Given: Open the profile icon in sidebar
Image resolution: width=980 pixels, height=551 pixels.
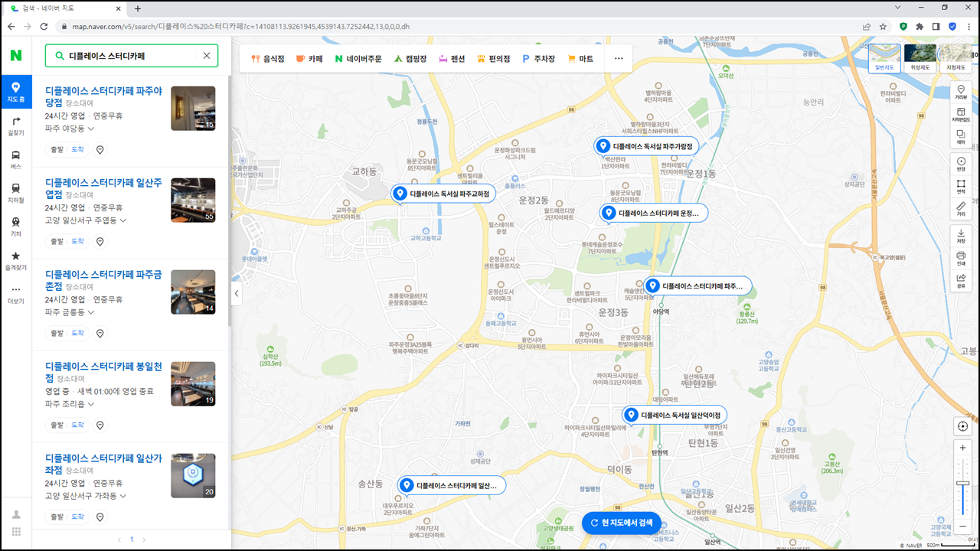Looking at the screenshot, I should 16,514.
